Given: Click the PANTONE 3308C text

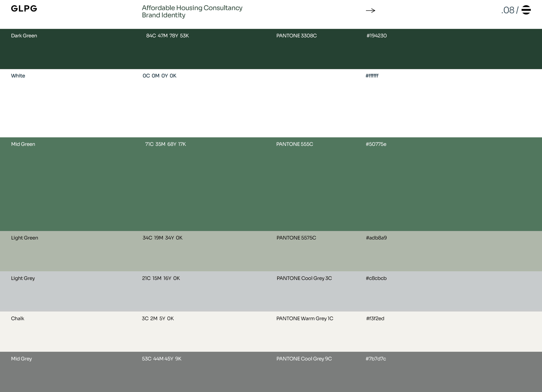Looking at the screenshot, I should point(296,36).
